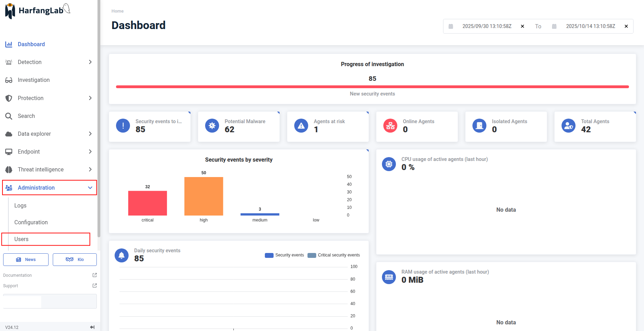Go to the Investigation page
Image resolution: width=644 pixels, height=331 pixels.
tap(34, 80)
